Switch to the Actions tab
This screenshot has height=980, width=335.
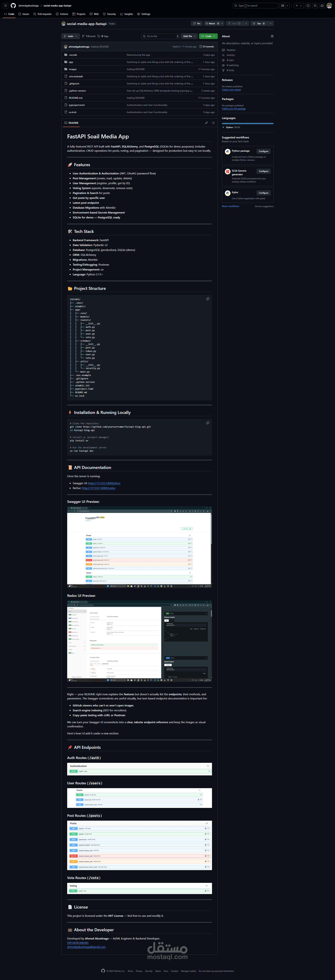point(62,14)
